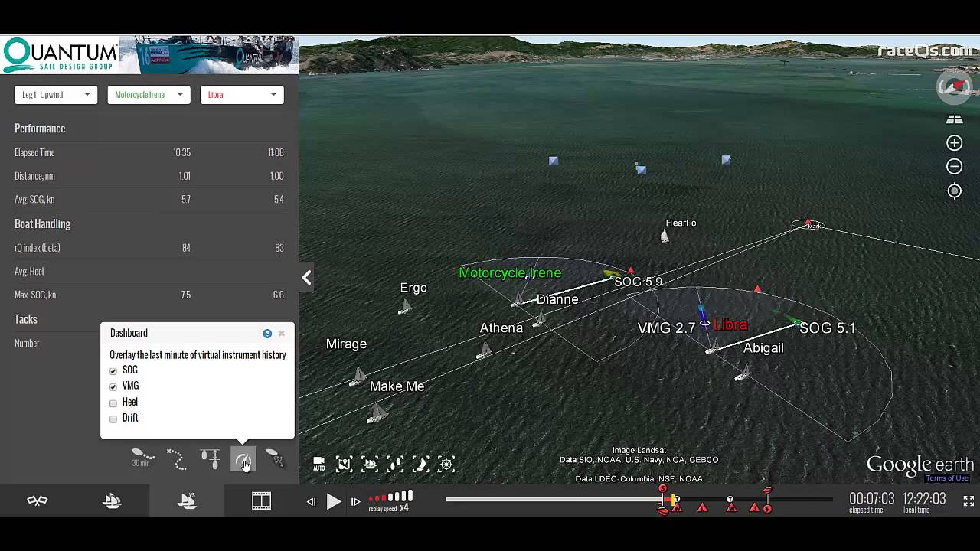Open the boat VS comparison tab
Image resolution: width=980 pixels, height=551 pixels.
[187, 501]
